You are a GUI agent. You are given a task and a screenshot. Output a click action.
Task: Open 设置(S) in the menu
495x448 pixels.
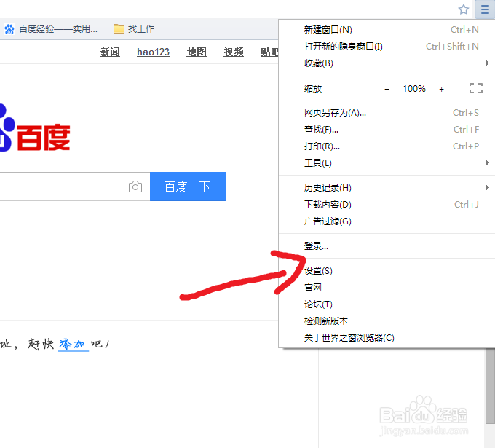387,271
